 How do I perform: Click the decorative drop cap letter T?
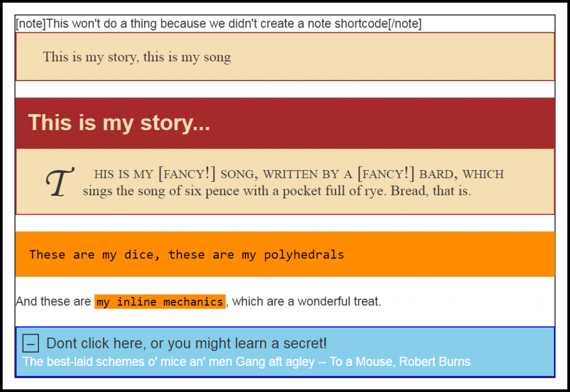60,182
